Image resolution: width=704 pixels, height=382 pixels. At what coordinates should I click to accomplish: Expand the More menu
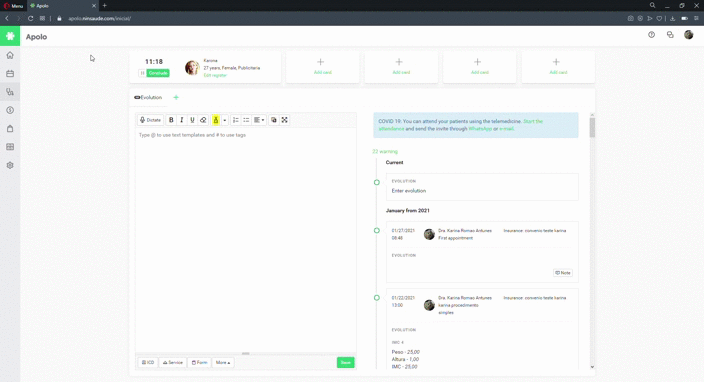click(x=223, y=362)
